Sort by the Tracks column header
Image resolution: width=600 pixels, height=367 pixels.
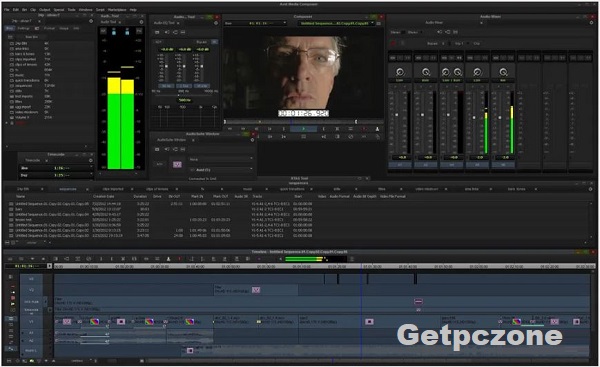tap(257, 197)
